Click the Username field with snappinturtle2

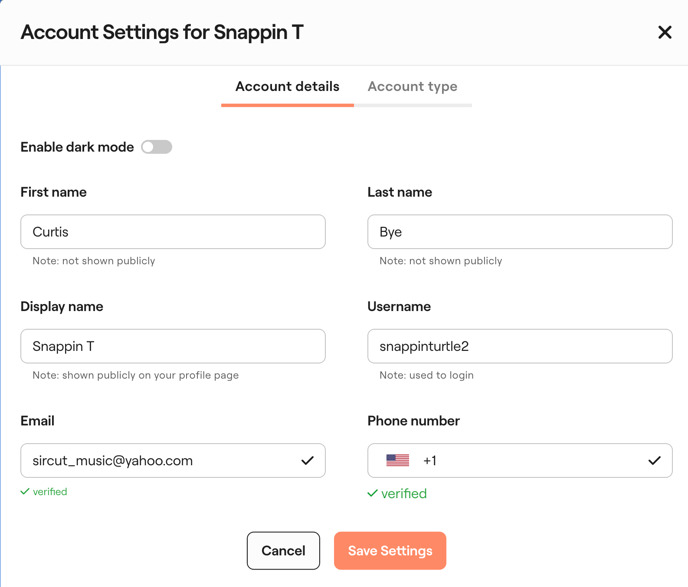(x=519, y=346)
